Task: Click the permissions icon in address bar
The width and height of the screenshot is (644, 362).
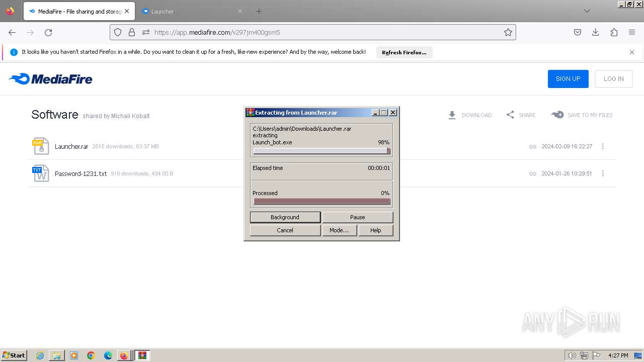Action: pos(146,32)
